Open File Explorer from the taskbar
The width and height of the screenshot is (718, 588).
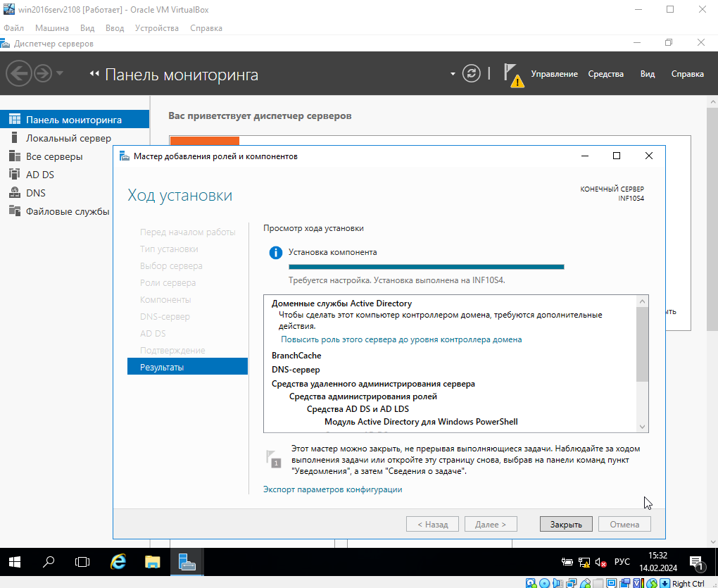[152, 562]
